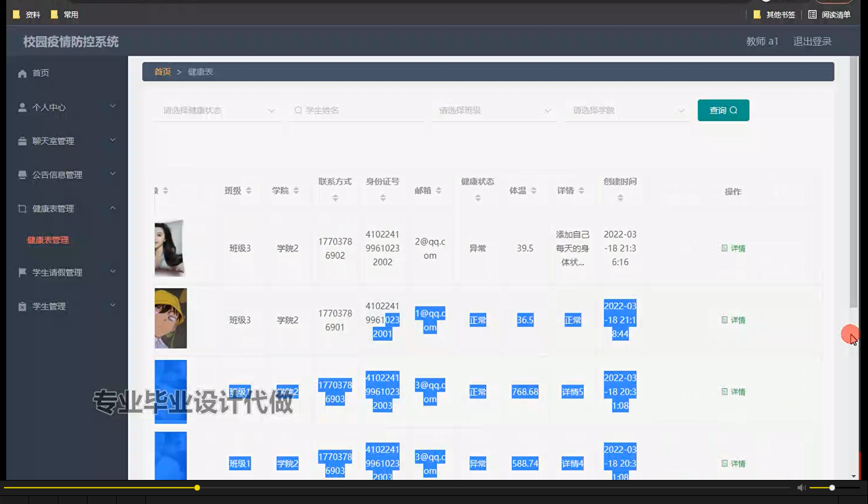Image resolution: width=868 pixels, height=504 pixels.
Task: Click 退出登录 to log out
Action: click(811, 41)
